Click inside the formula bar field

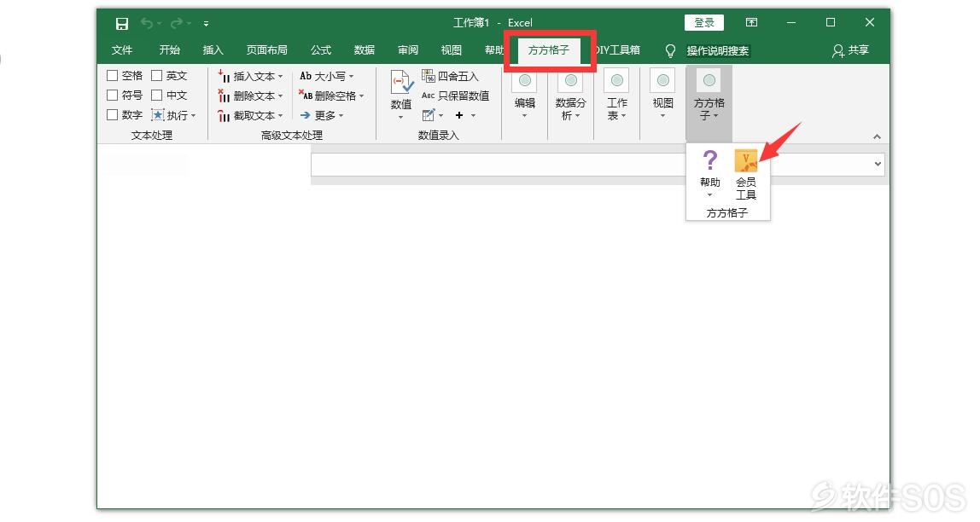(x=591, y=165)
